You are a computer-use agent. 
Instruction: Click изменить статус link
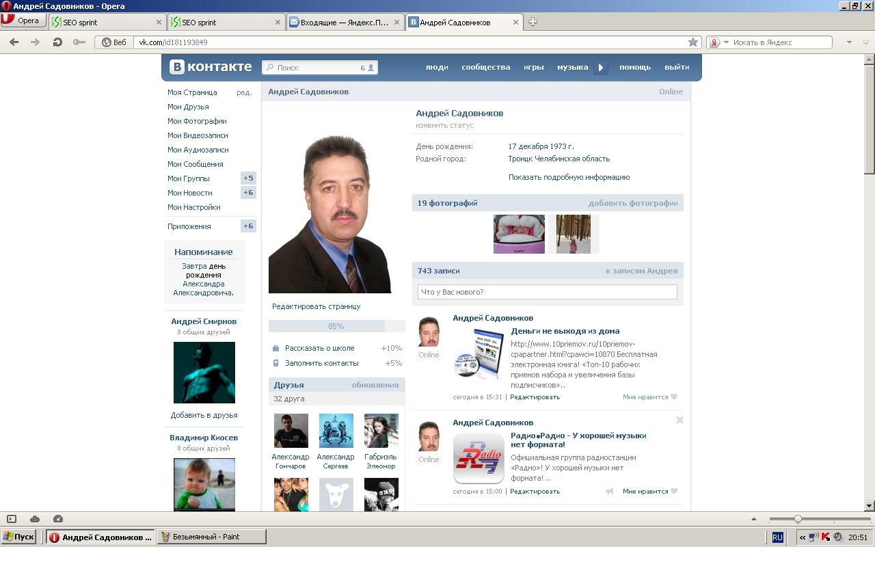(x=444, y=125)
